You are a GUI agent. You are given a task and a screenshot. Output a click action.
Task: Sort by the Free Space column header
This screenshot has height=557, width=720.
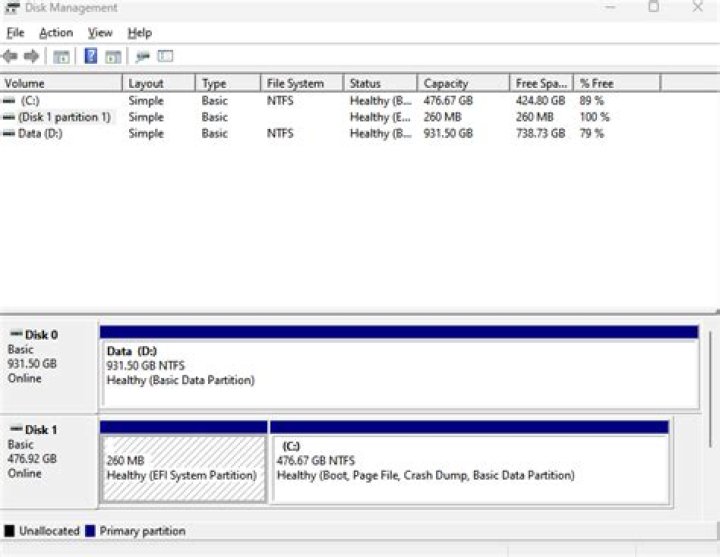tap(541, 84)
